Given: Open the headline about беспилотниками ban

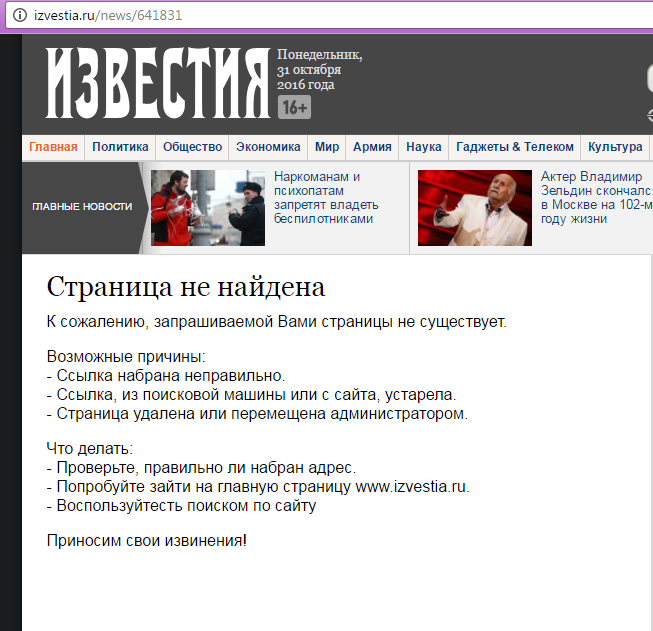Looking at the screenshot, I should coord(323,198).
